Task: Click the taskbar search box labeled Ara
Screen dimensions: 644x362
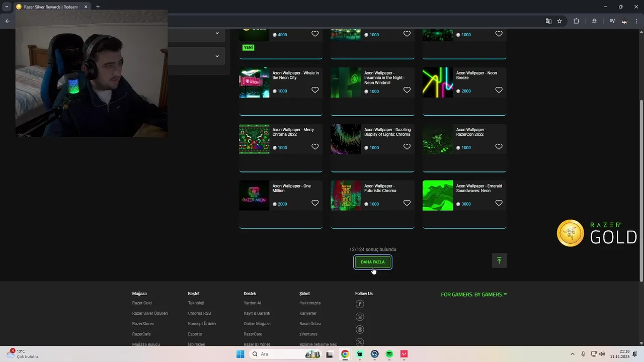Action: tap(285, 354)
